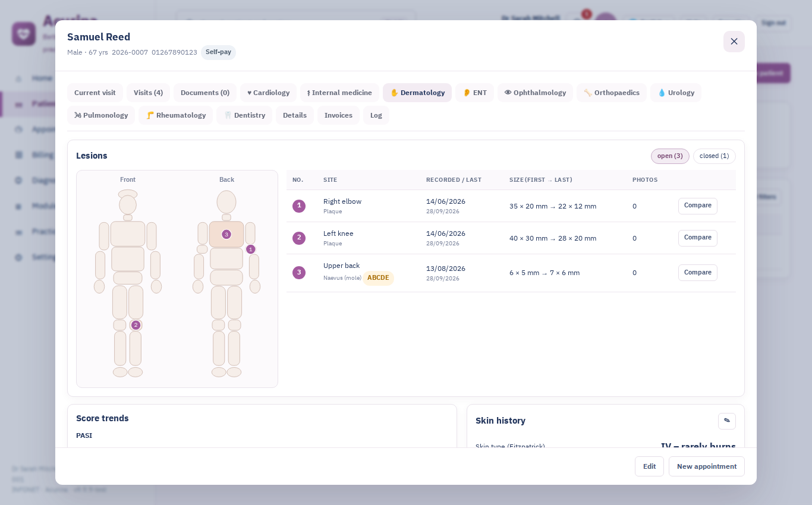
Task: Click Sign out in the background window
Action: [773, 23]
